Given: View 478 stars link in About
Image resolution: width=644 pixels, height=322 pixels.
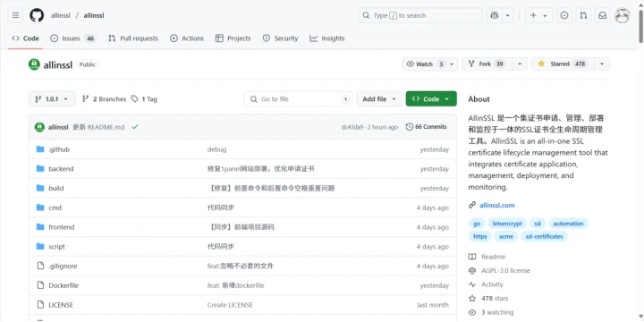Looking at the screenshot, I should click(x=488, y=299).
